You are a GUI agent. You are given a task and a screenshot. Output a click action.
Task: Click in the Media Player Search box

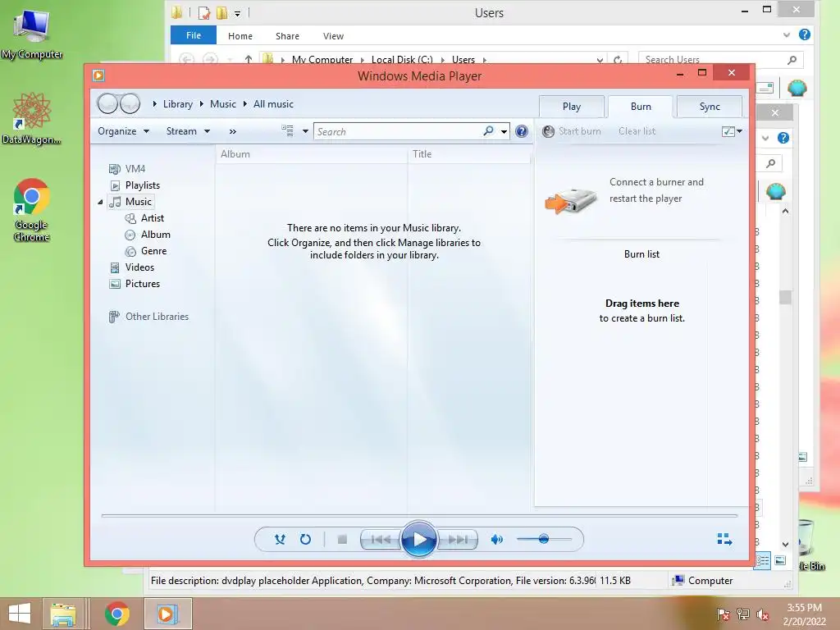click(399, 131)
